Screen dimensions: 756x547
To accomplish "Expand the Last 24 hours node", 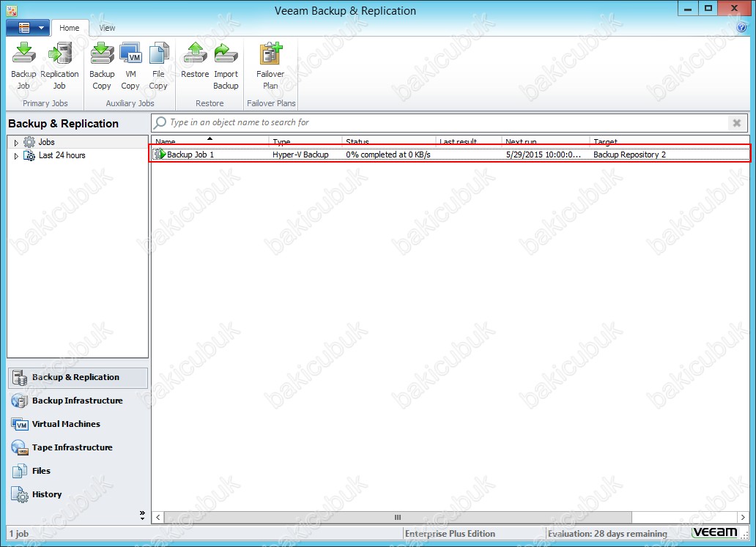I will point(16,156).
